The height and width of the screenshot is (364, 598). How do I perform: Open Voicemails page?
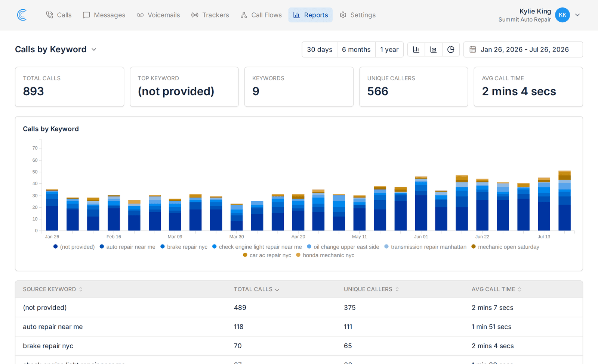click(158, 15)
